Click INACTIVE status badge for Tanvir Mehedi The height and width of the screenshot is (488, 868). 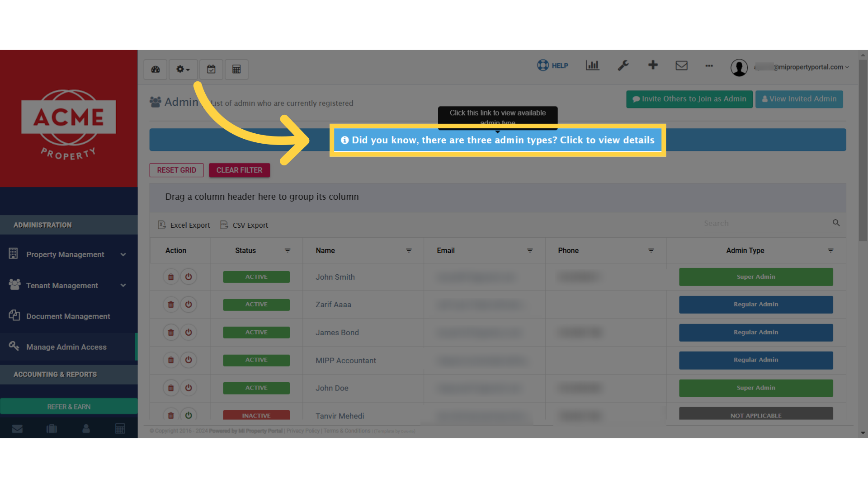(x=256, y=415)
